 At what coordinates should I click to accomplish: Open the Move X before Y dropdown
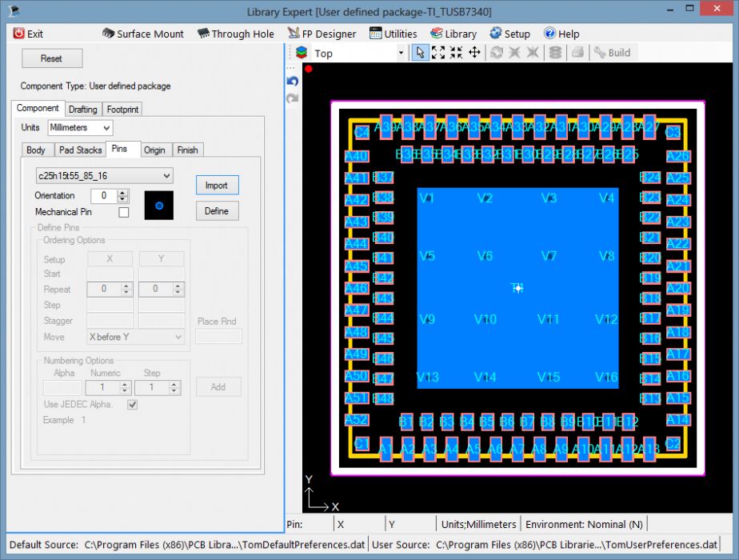136,337
